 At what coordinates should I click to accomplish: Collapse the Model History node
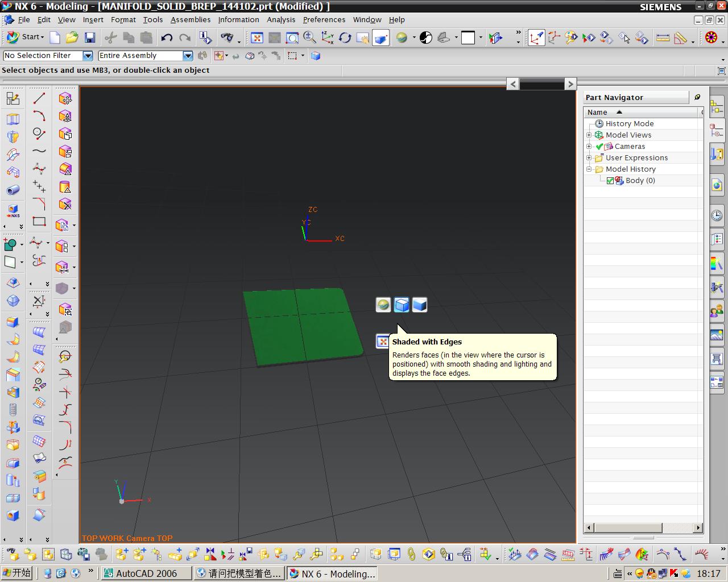[x=589, y=169]
